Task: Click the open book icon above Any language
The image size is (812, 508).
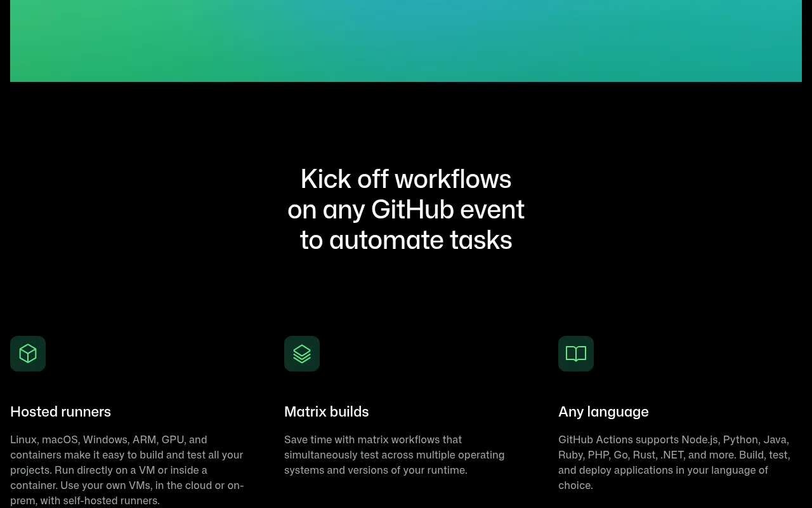Action: [x=576, y=354]
